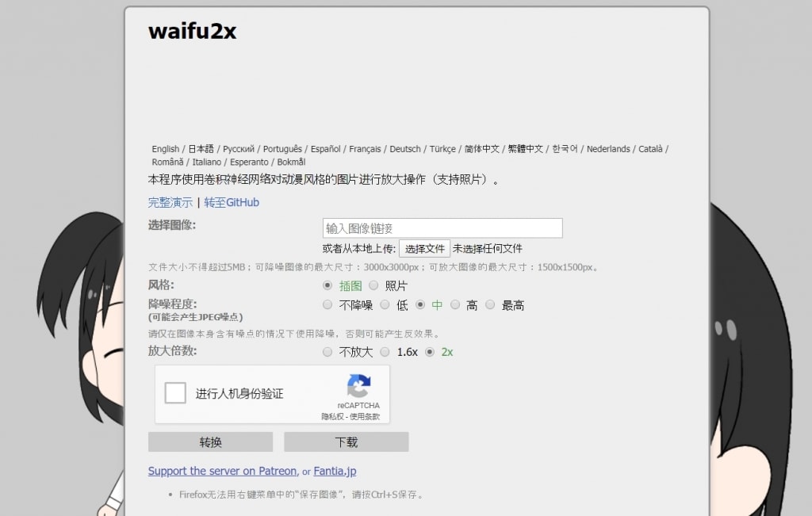812x516 pixels.
Task: Switch language to 繁體中文
Action: [525, 149]
